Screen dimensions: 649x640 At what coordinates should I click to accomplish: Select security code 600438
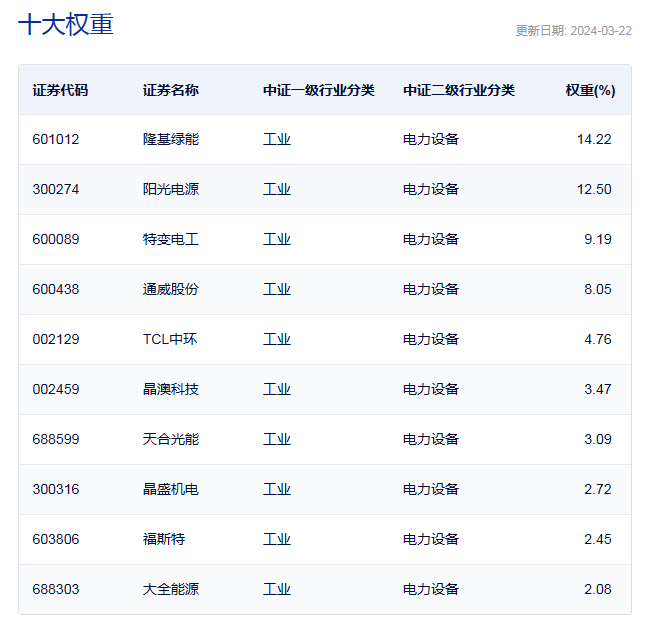point(55,289)
